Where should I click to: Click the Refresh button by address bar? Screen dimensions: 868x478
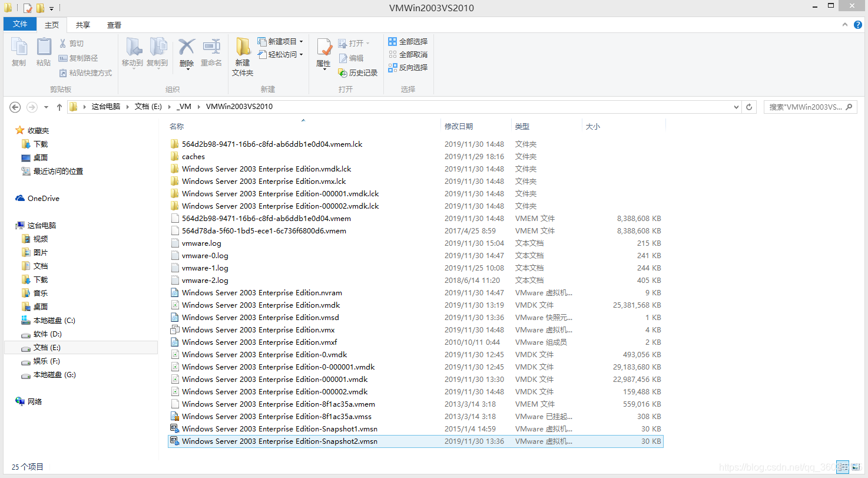pos(749,107)
